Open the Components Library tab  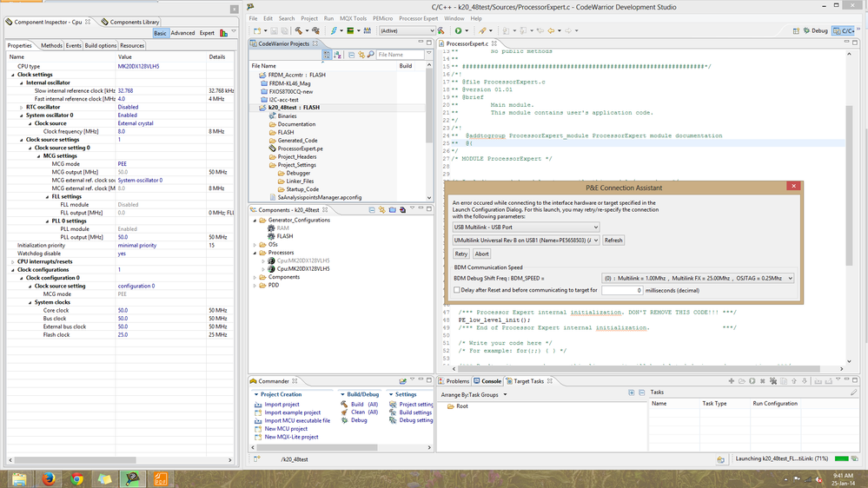(x=130, y=22)
